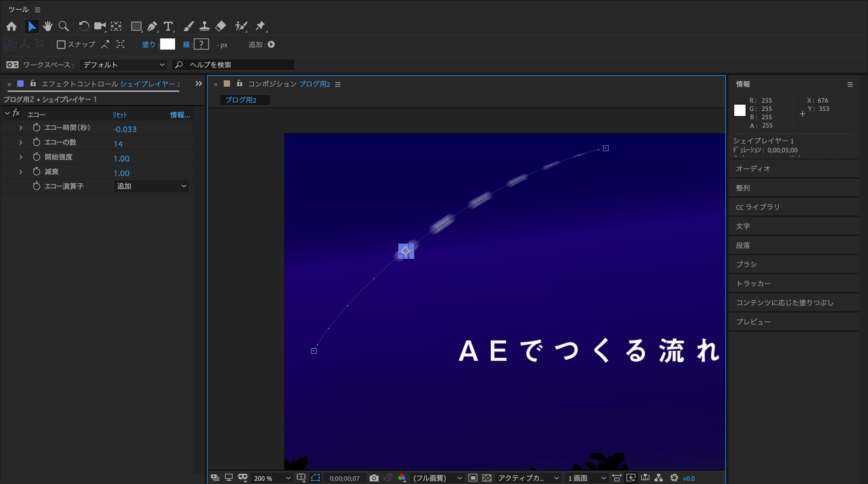Image resolution: width=868 pixels, height=484 pixels.
Task: Toggle the transparency grid
Action: coord(487,478)
